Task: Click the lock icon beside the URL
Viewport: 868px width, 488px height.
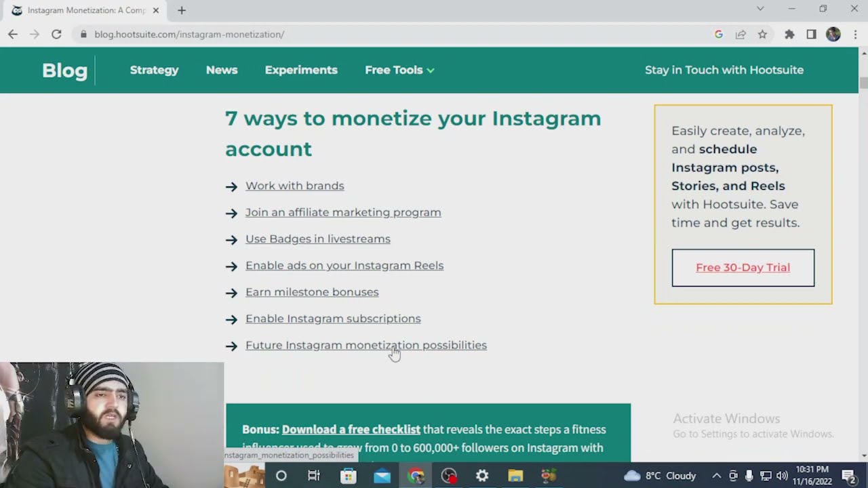Action: coord(83,34)
